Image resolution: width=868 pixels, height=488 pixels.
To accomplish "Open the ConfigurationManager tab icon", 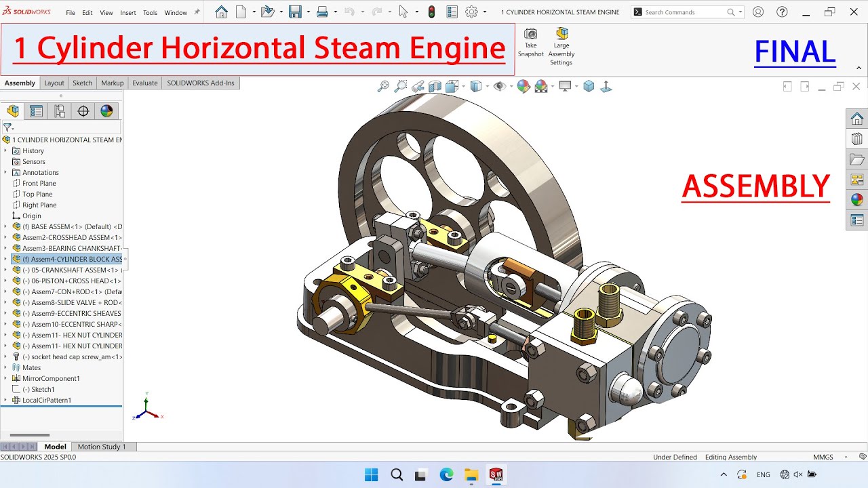I will tap(60, 111).
